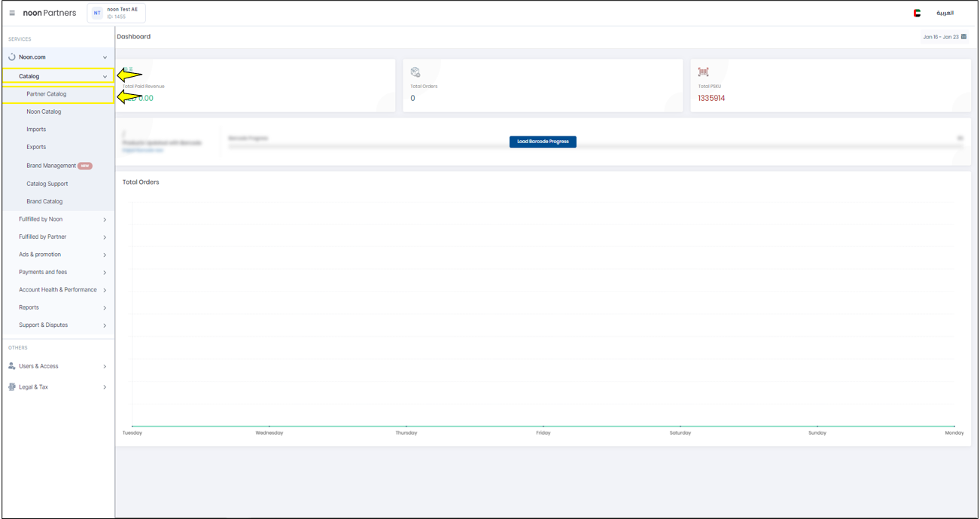This screenshot has width=980, height=519.
Task: Click the NT account avatar badge
Action: [97, 13]
